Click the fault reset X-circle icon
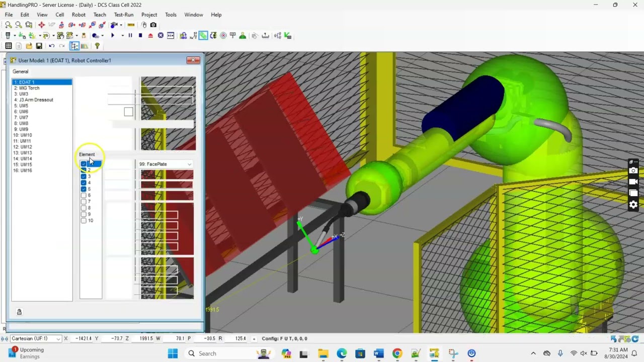The width and height of the screenshot is (644, 362). point(160,36)
